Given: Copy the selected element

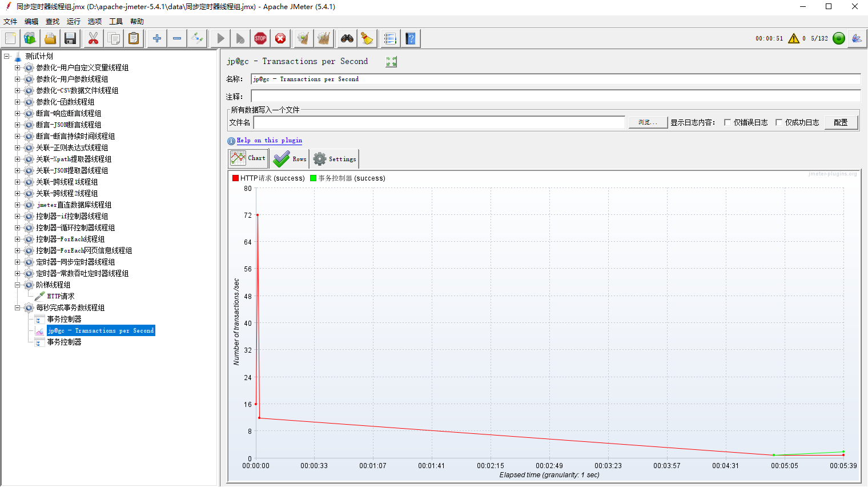Looking at the screenshot, I should tap(114, 38).
